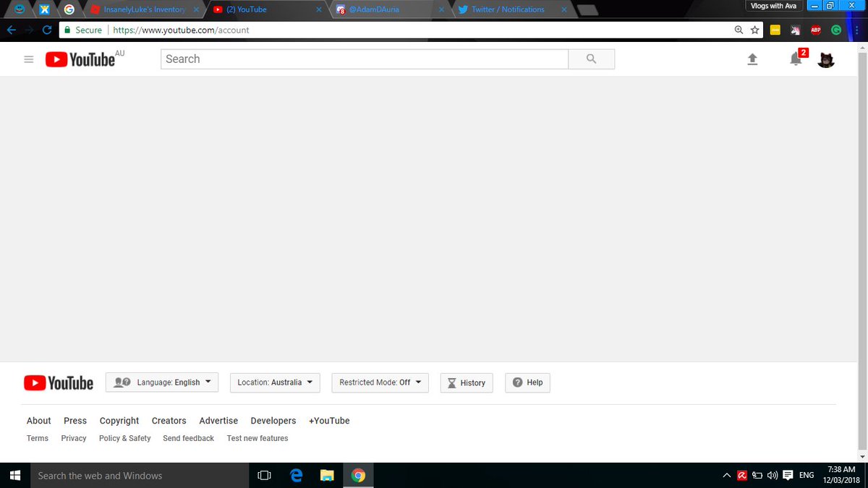
Task: Click the green Grammarly extension icon
Action: coord(837,30)
